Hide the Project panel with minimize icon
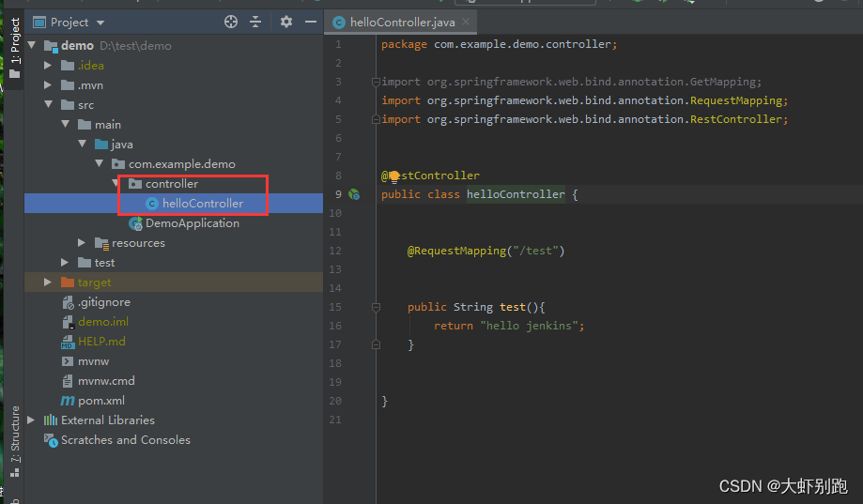863x504 pixels. (310, 22)
